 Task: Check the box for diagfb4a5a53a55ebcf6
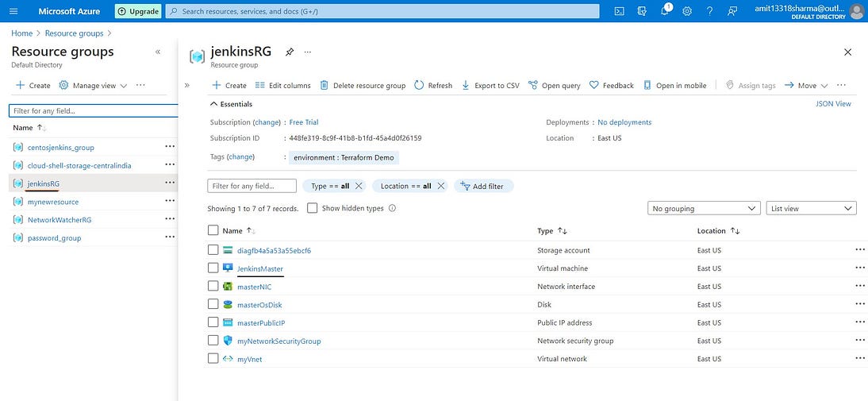[x=213, y=250]
